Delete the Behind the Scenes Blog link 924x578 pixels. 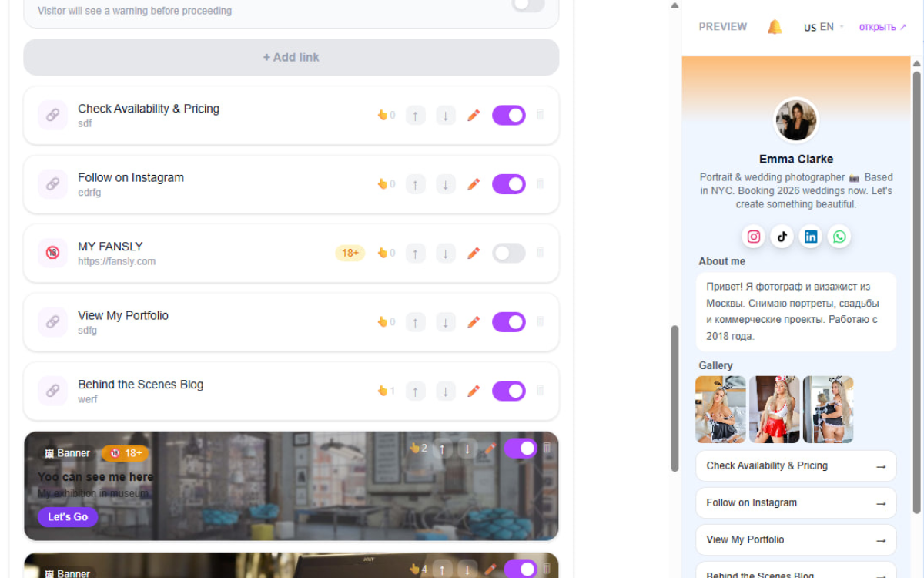pos(540,390)
